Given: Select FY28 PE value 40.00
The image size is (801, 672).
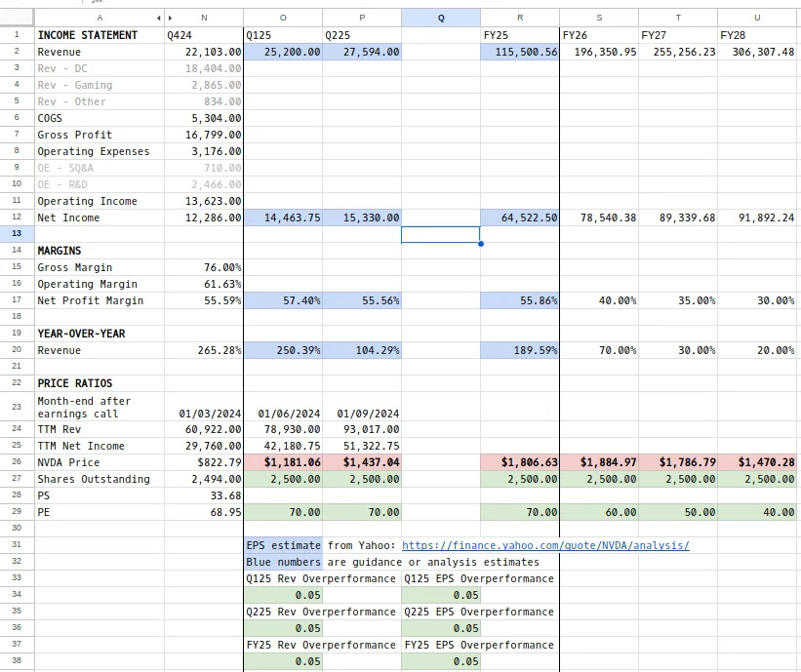Looking at the screenshot, I should click(x=757, y=512).
